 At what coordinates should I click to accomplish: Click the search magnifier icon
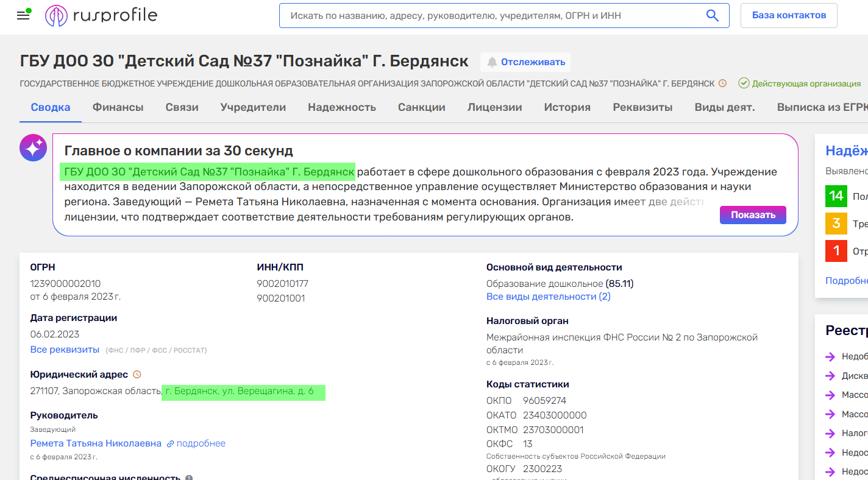712,15
